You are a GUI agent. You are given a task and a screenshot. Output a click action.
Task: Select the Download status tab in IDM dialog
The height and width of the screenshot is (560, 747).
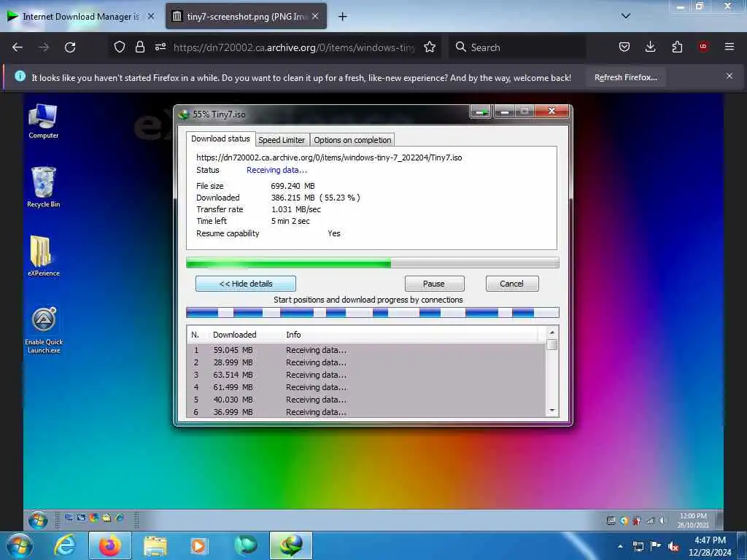click(x=220, y=139)
